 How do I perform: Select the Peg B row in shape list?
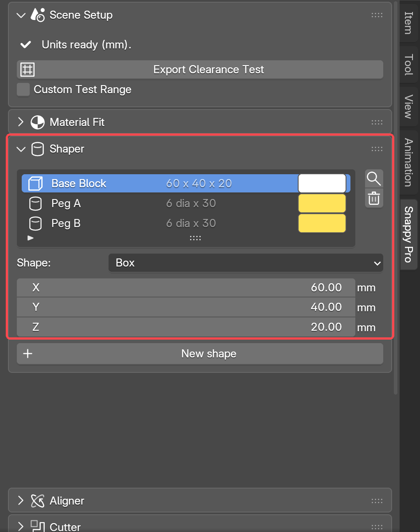186,223
